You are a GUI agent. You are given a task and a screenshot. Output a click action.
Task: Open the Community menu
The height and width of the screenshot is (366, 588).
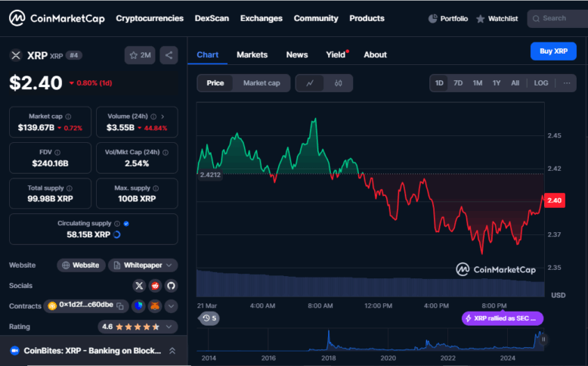point(316,18)
